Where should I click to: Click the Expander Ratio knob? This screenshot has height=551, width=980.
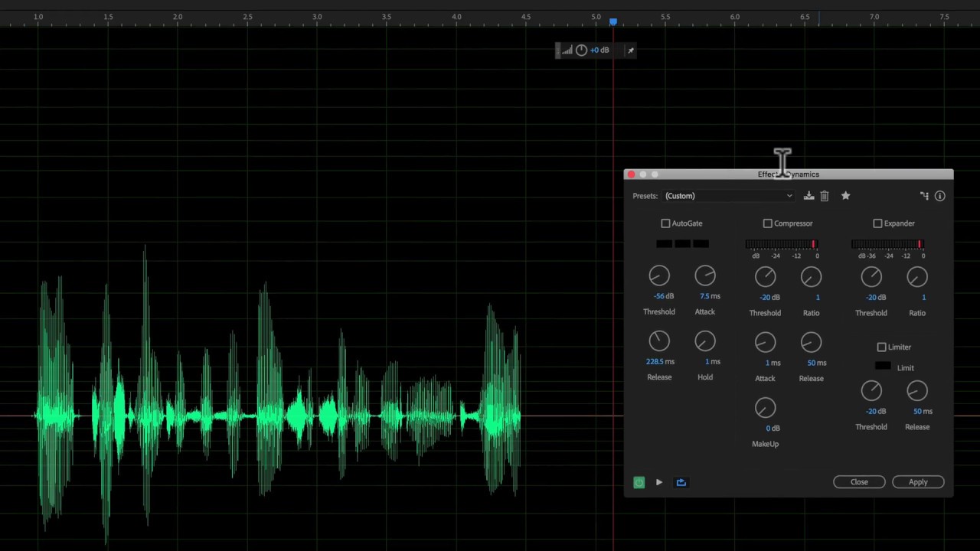(x=917, y=277)
